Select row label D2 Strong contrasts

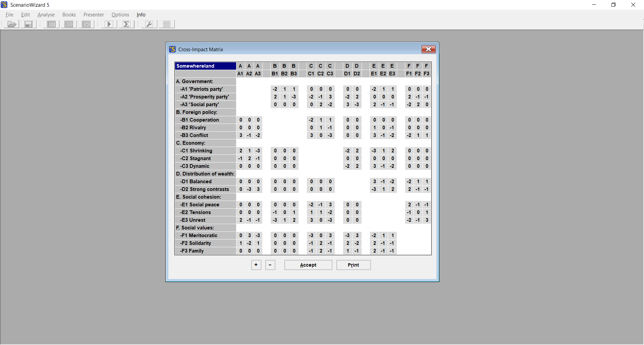coord(205,189)
